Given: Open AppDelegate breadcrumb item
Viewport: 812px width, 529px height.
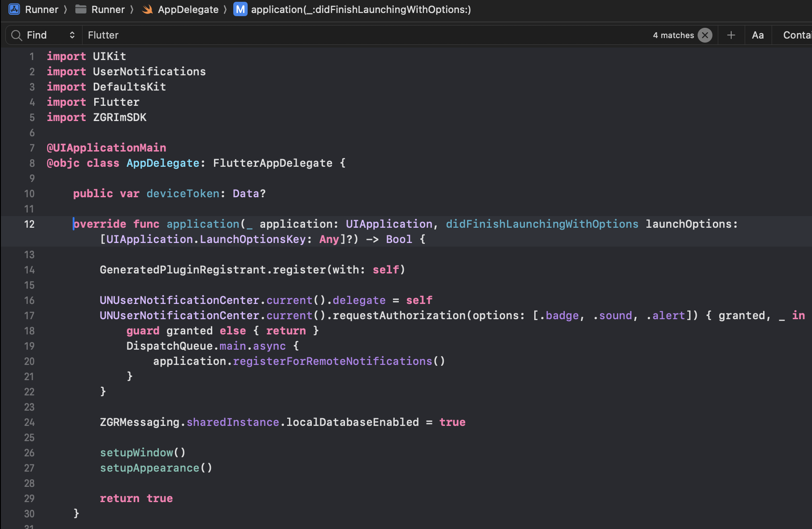Looking at the screenshot, I should coord(188,9).
